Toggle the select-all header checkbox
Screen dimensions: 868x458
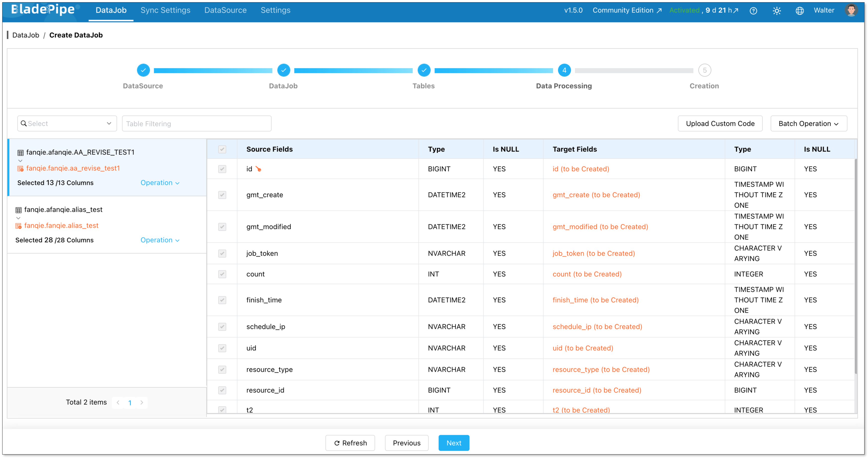click(222, 149)
